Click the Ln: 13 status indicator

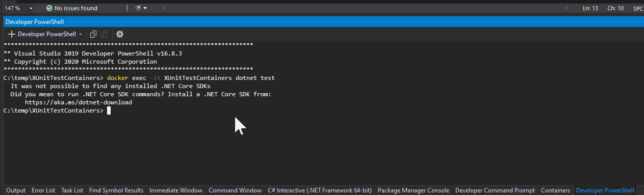590,8
